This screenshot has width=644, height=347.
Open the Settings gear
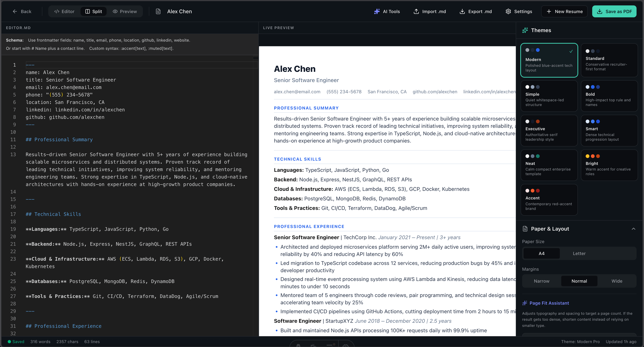point(519,12)
